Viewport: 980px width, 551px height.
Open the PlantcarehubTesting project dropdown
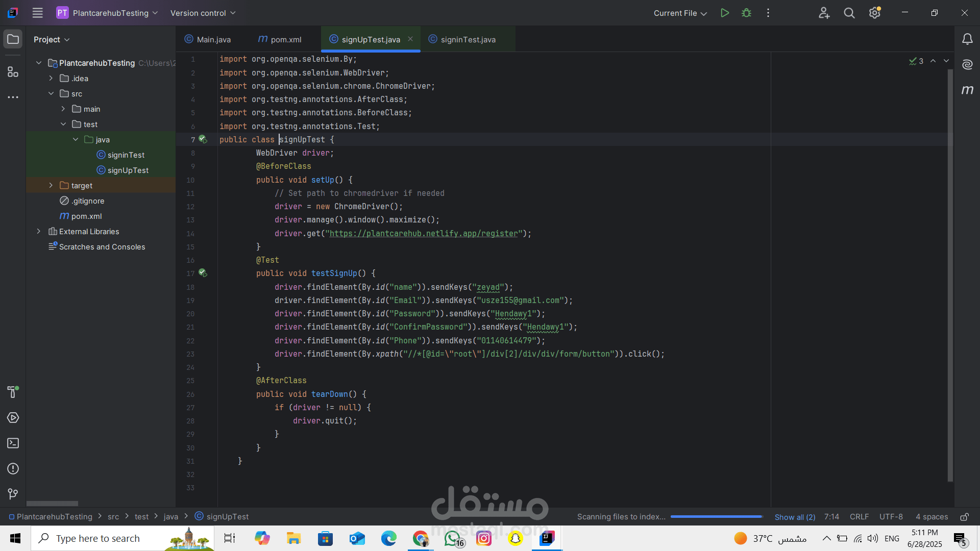click(x=107, y=13)
